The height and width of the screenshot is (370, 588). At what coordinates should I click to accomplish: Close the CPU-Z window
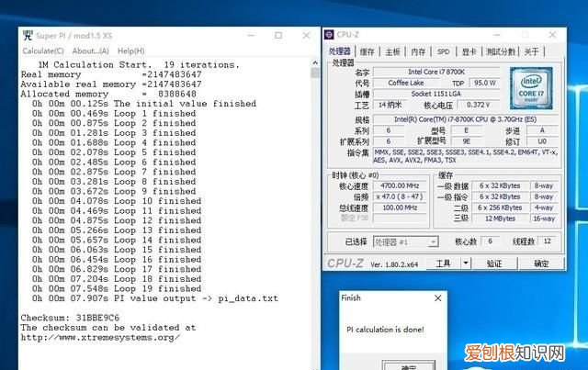[552, 35]
